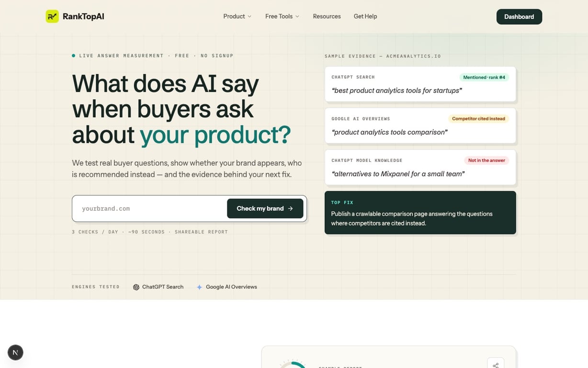Select the ChatGPT Search label text
The height and width of the screenshot is (368, 588).
[163, 287]
